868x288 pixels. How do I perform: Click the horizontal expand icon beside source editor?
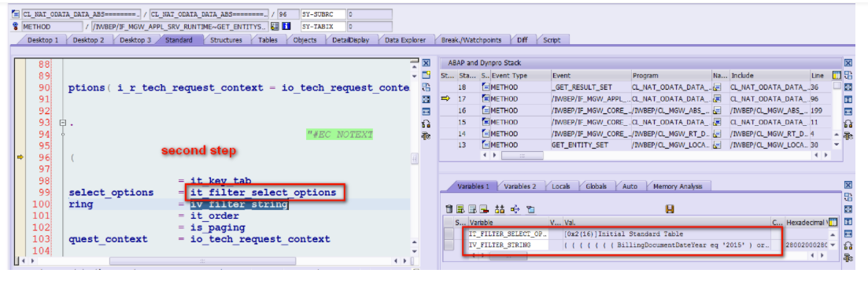tap(427, 111)
